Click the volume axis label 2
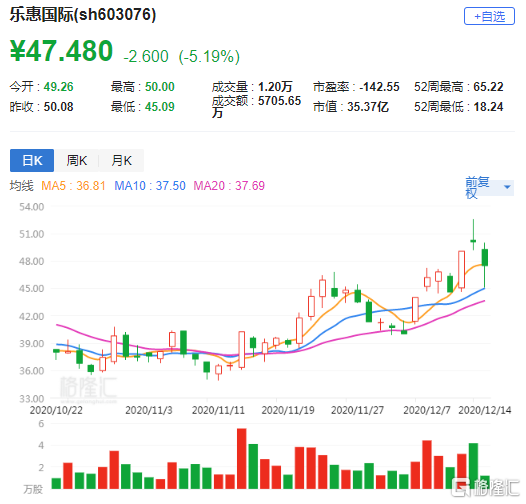 pos(41,467)
